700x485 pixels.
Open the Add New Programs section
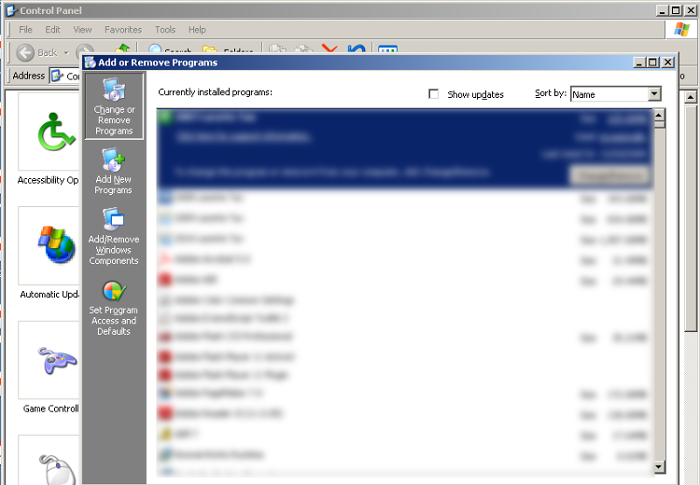pyautogui.click(x=113, y=170)
